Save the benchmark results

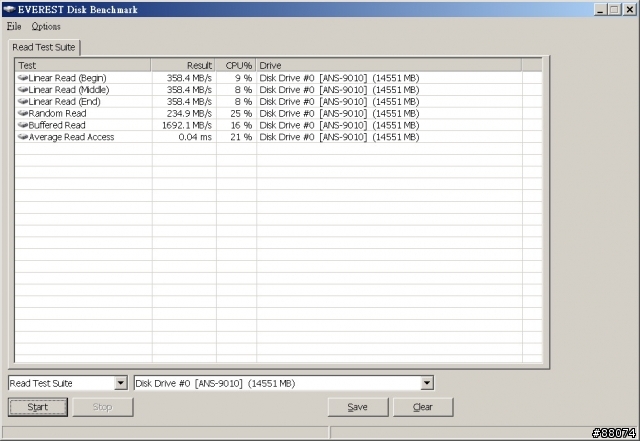coord(358,407)
